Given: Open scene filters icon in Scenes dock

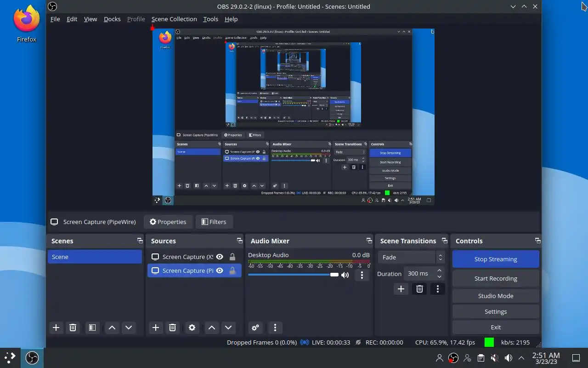Looking at the screenshot, I should click(92, 328).
